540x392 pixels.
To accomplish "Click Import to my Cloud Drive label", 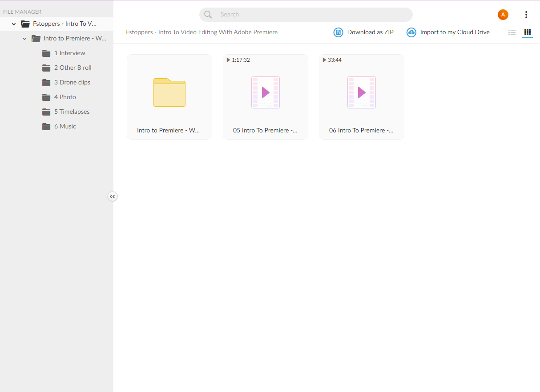I will tap(455, 32).
